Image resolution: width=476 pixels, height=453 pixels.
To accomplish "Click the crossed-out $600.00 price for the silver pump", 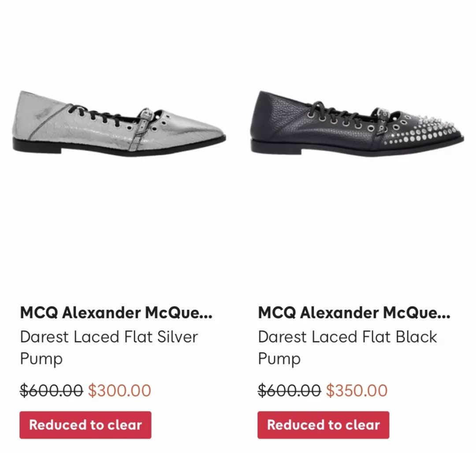I will [x=51, y=390].
